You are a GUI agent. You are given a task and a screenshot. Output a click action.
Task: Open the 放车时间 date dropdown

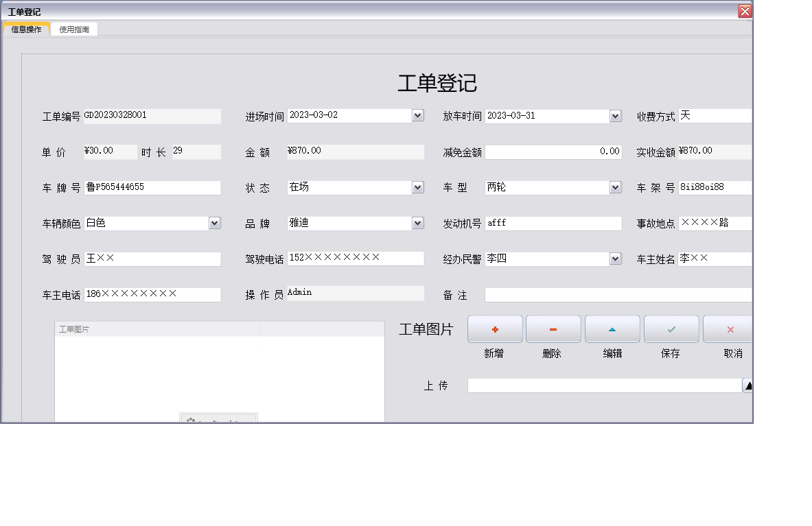(614, 115)
